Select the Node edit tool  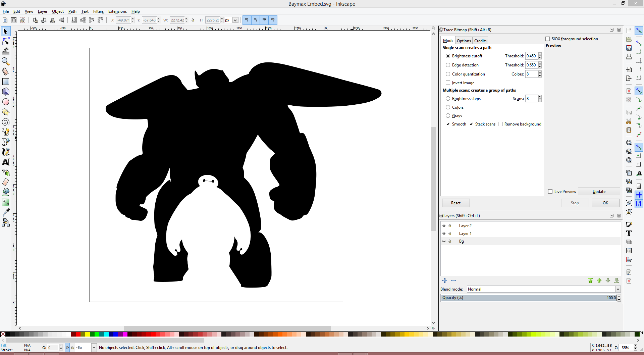pos(5,41)
